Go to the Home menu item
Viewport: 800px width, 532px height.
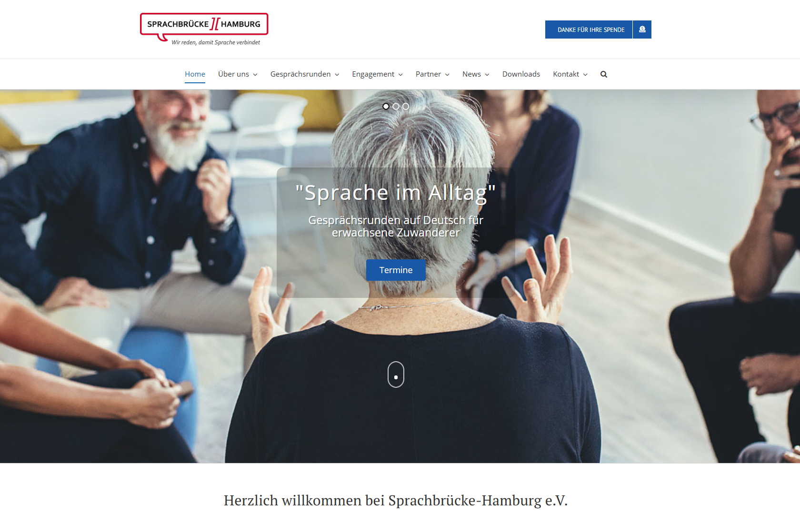[195, 74]
